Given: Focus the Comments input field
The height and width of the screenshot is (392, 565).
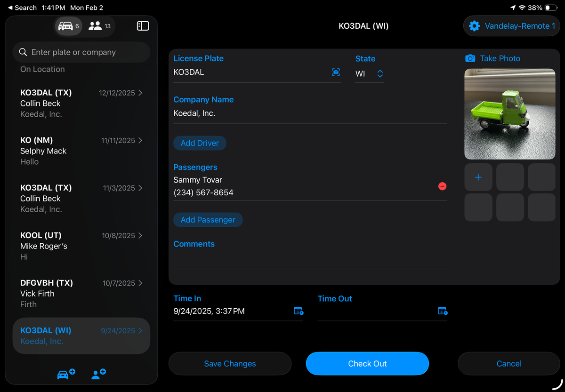Looking at the screenshot, I should (310, 259).
